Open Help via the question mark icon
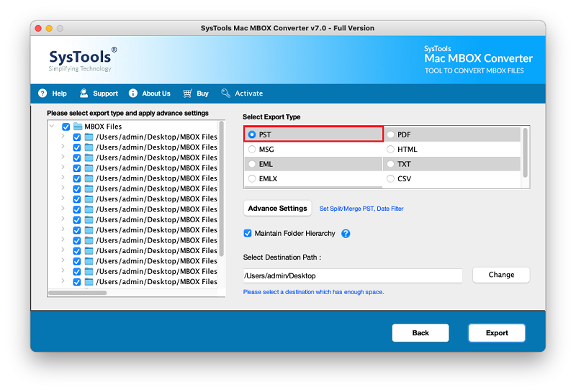Viewport: 576px width, 392px height. point(42,94)
